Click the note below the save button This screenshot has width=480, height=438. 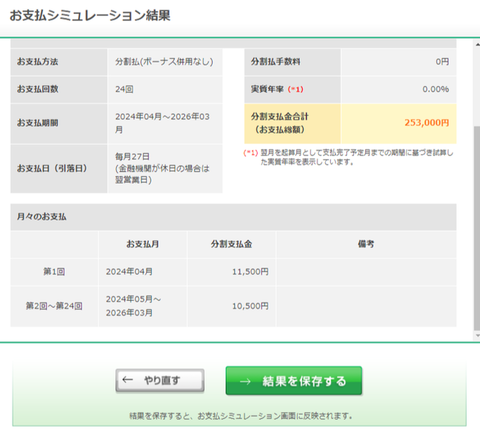241,416
